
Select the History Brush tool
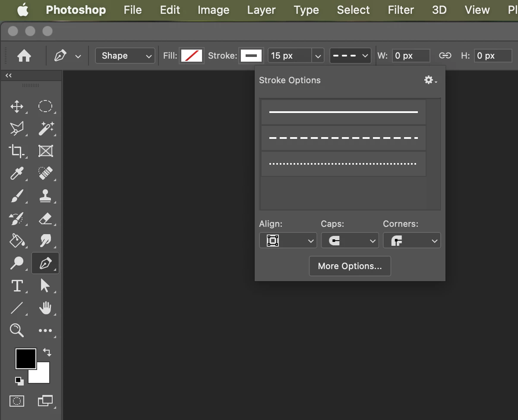(x=17, y=218)
